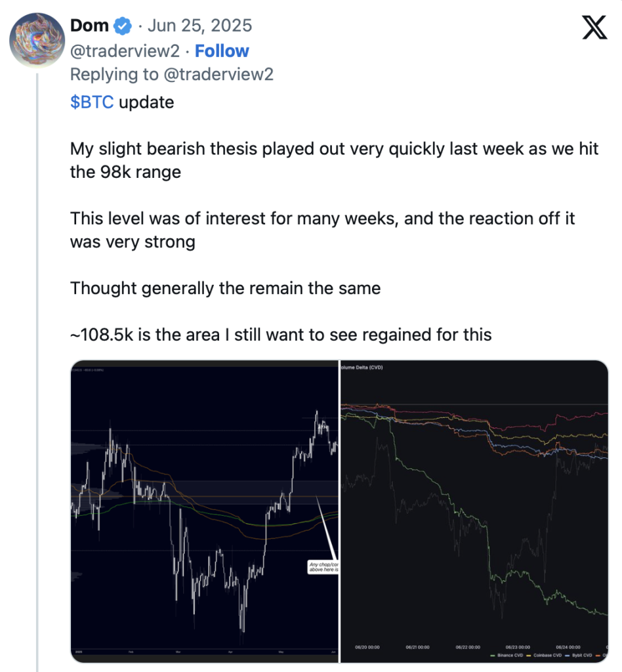
Task: Open the left BTC price chart image
Action: coord(204,511)
